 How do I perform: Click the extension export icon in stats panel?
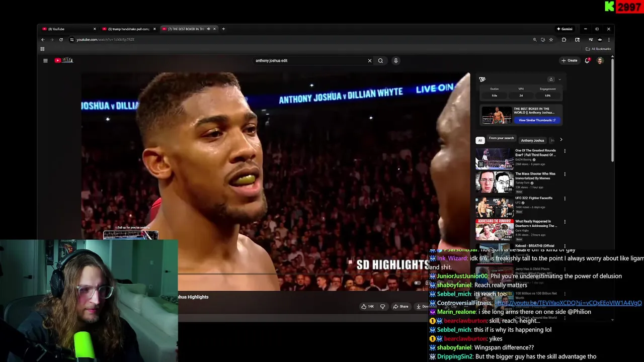pos(551,79)
